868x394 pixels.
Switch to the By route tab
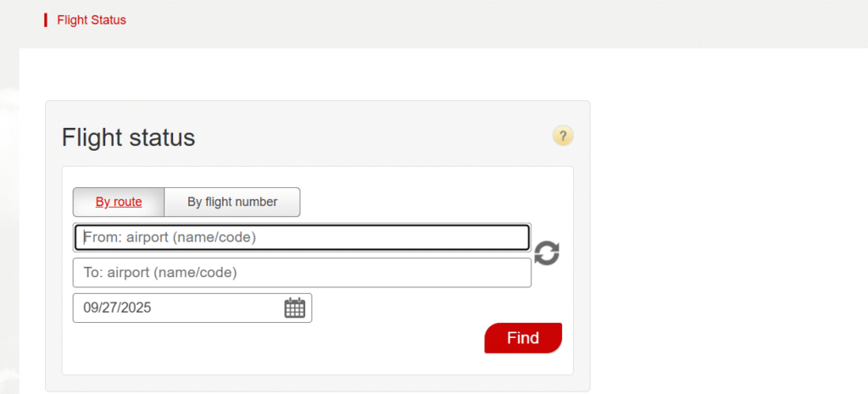click(119, 202)
